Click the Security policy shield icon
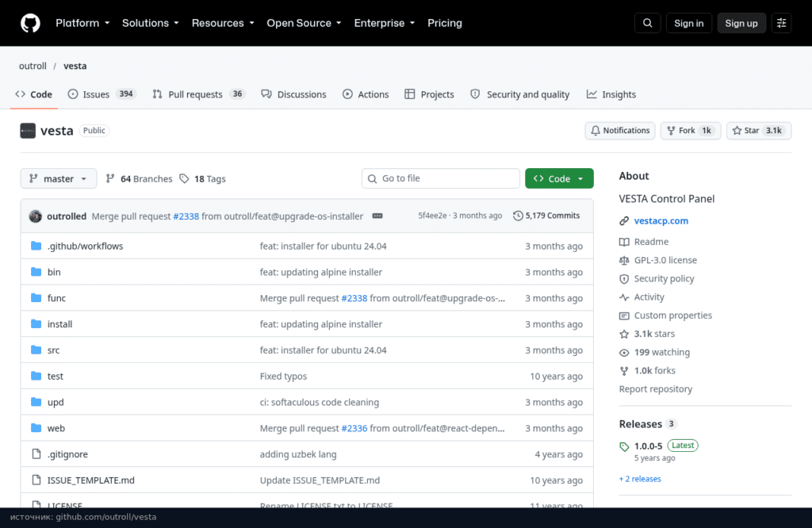This screenshot has width=812, height=528. [x=624, y=279]
